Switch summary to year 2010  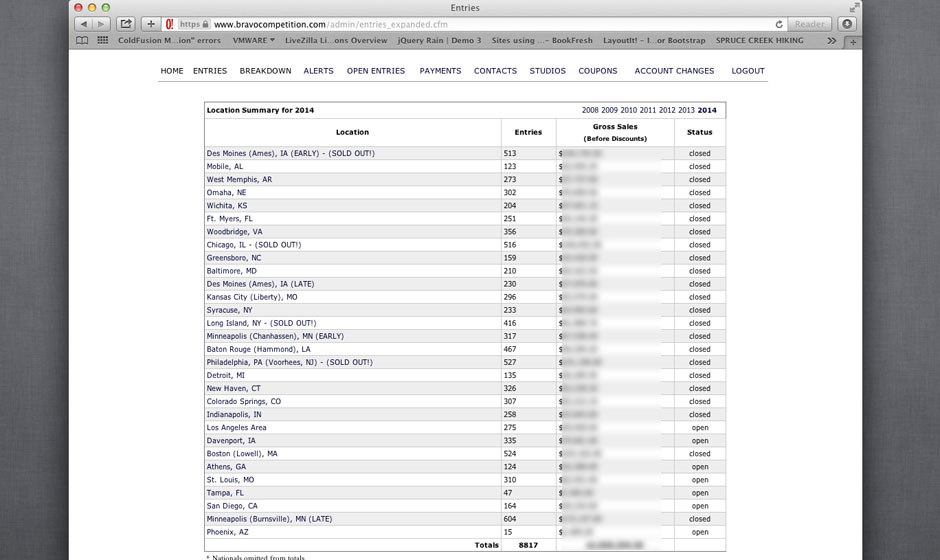pos(628,110)
